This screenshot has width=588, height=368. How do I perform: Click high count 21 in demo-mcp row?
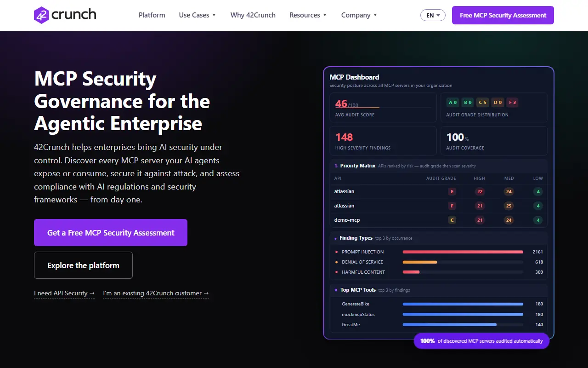tap(480, 220)
